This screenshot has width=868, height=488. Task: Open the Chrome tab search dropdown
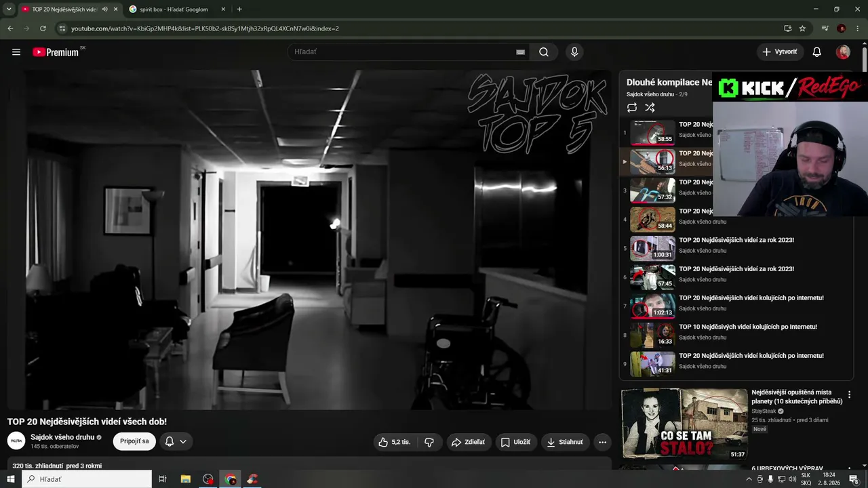click(x=9, y=9)
